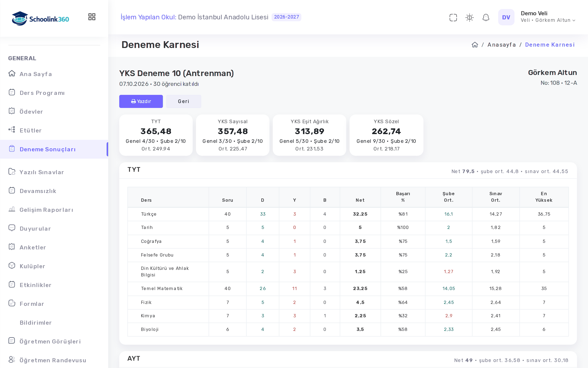
Task: Open Gelişim Raporları from sidebar
Action: point(54,210)
